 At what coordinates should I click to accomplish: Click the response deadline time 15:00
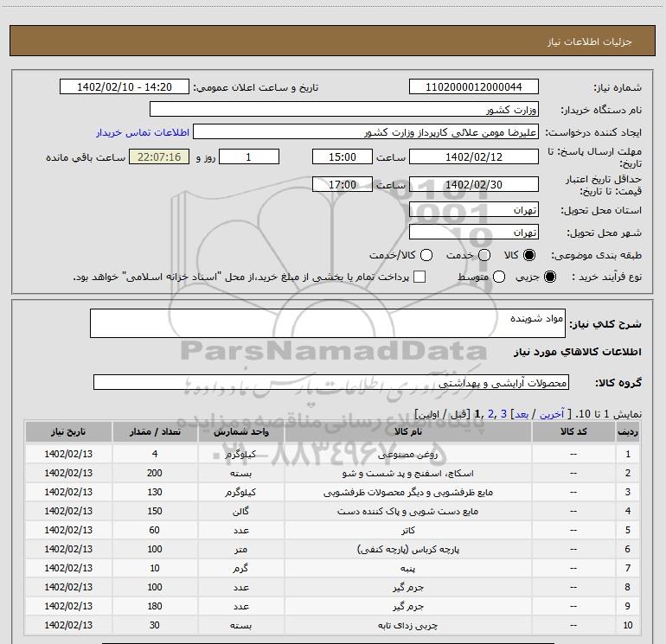coord(343,156)
